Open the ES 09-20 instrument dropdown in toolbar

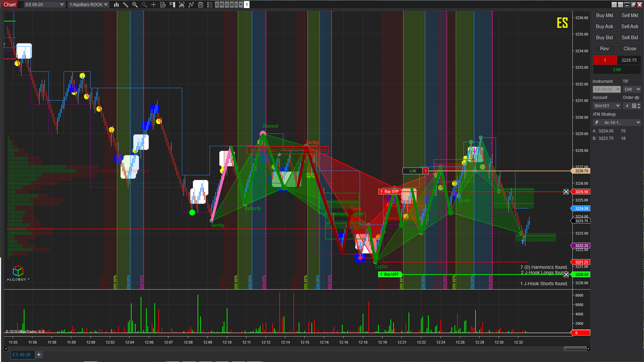43,5
